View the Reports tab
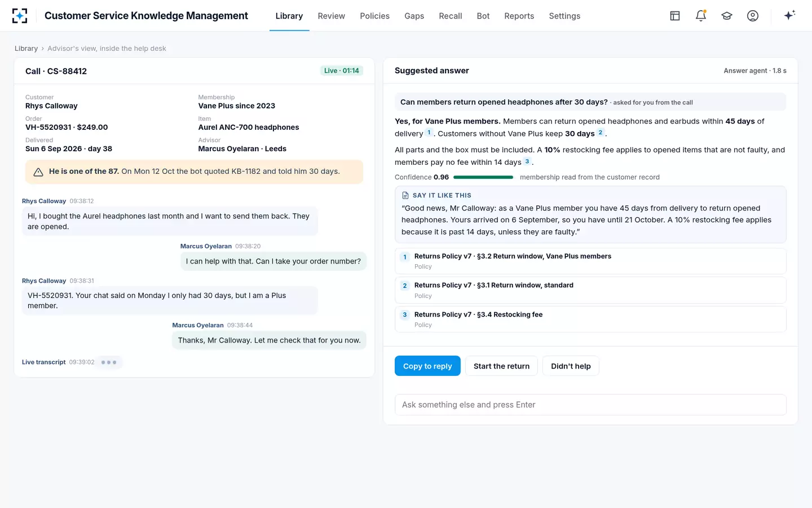812x508 pixels. click(519, 16)
